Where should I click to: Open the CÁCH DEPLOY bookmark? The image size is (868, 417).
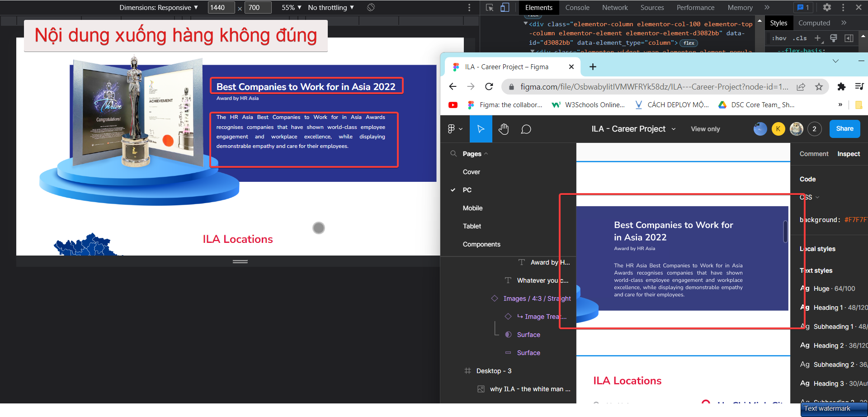click(x=672, y=105)
